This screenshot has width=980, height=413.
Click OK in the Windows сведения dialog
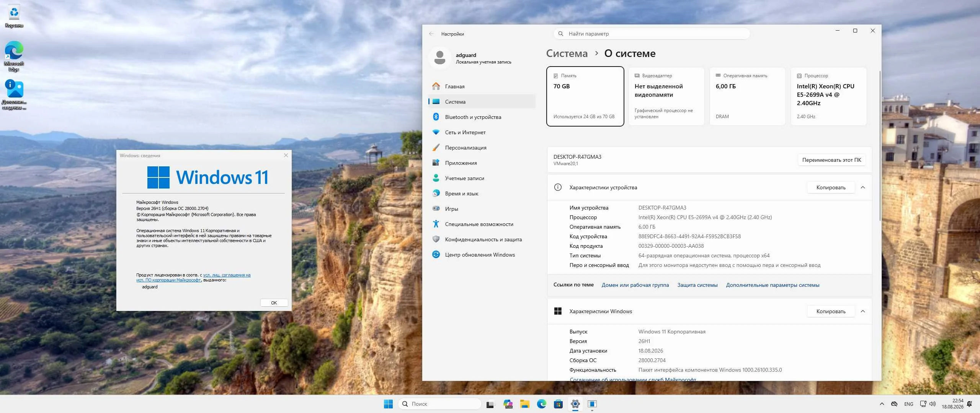pos(274,303)
